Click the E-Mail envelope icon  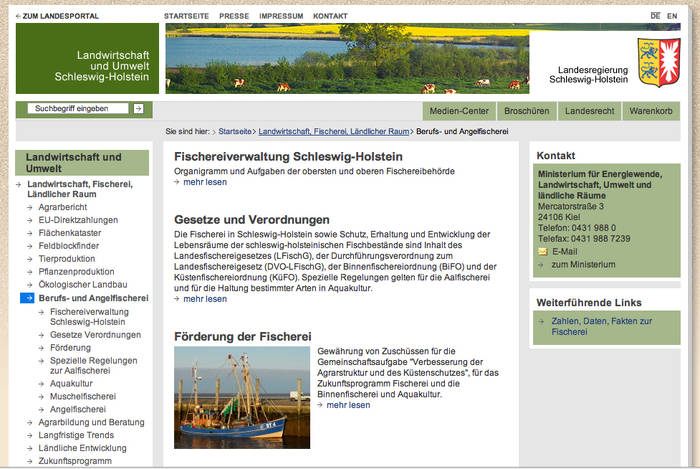tap(542, 252)
